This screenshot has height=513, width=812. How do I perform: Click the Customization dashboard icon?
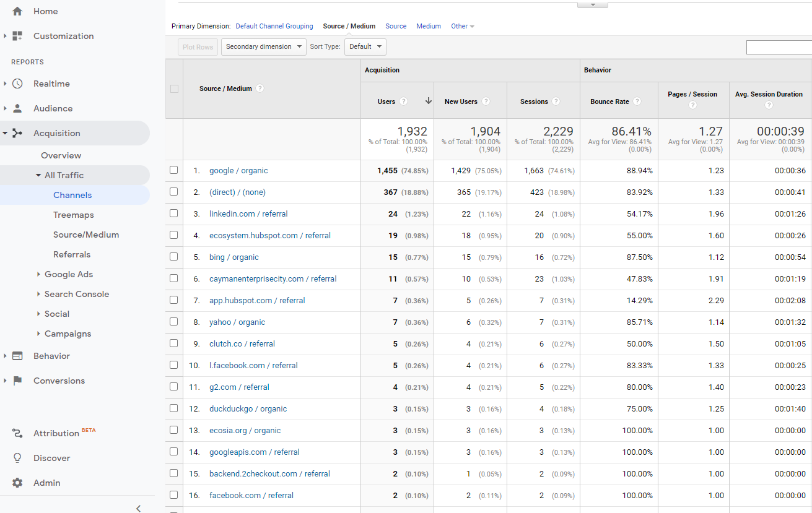[17, 36]
